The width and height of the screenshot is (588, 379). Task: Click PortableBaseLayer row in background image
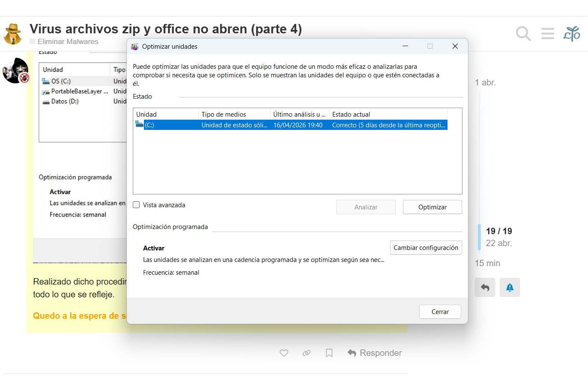(x=76, y=91)
